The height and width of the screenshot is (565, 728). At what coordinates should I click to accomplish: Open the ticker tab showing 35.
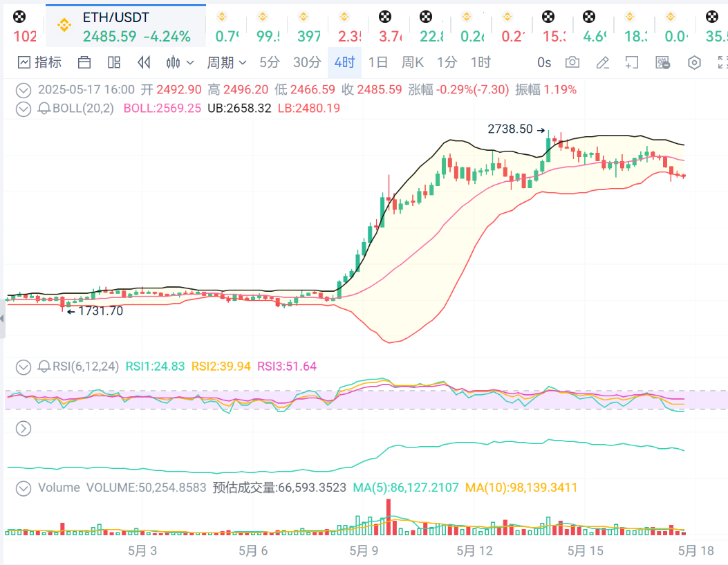click(x=715, y=26)
